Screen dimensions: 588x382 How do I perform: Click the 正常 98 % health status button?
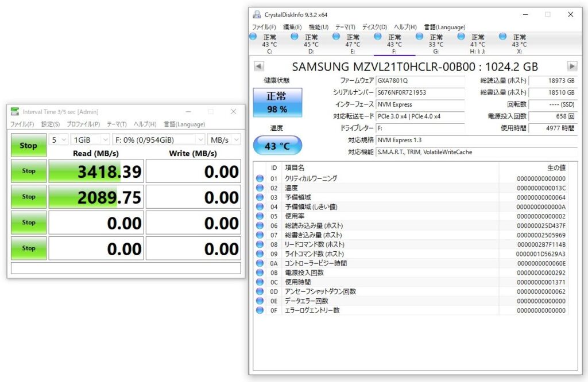pos(277,103)
